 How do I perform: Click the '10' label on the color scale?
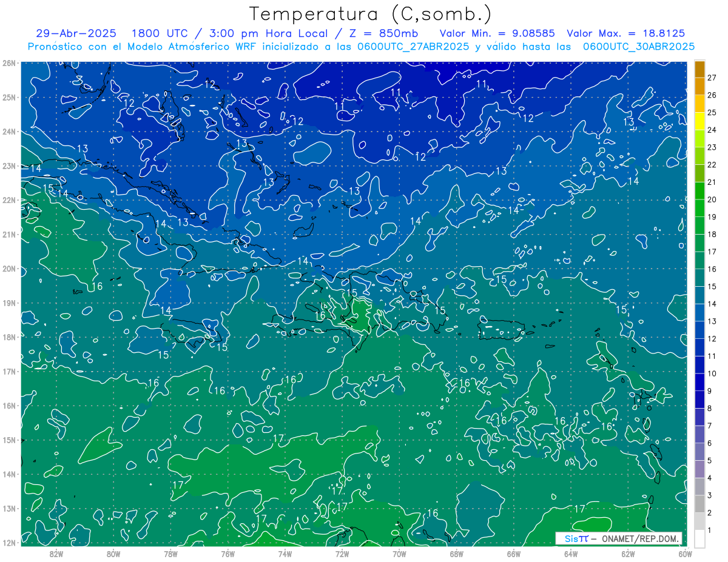point(712,373)
